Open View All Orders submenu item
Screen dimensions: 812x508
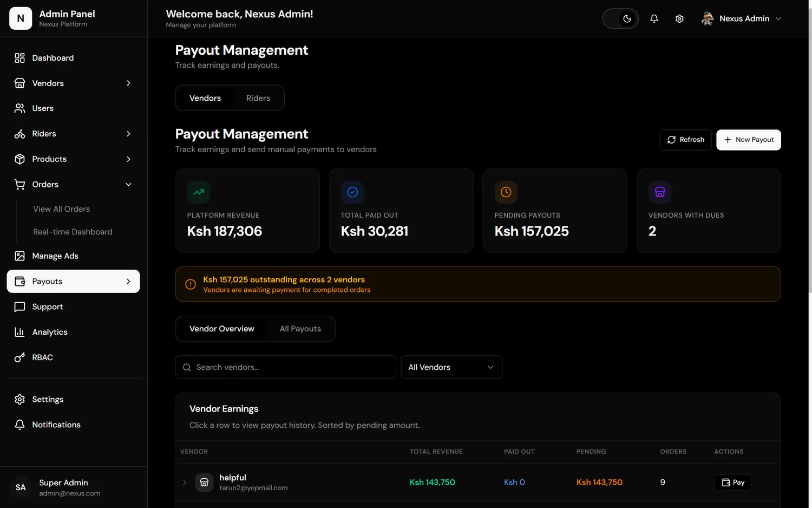(62, 209)
